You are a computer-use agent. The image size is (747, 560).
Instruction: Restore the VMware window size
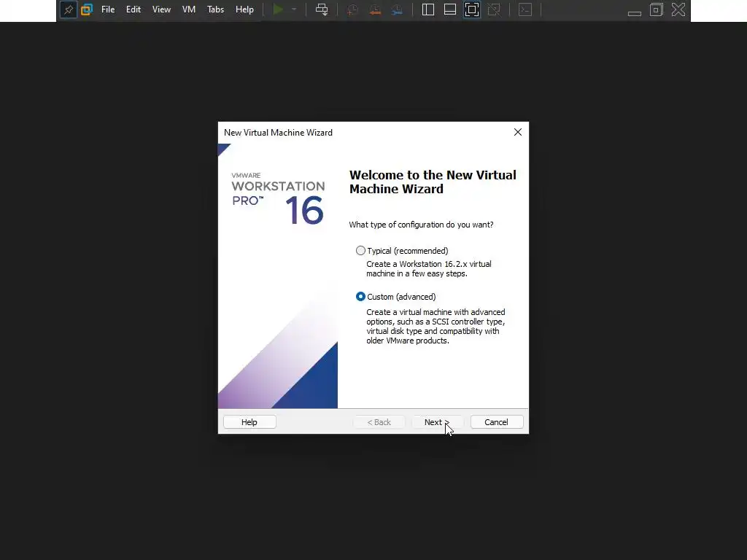(x=657, y=9)
